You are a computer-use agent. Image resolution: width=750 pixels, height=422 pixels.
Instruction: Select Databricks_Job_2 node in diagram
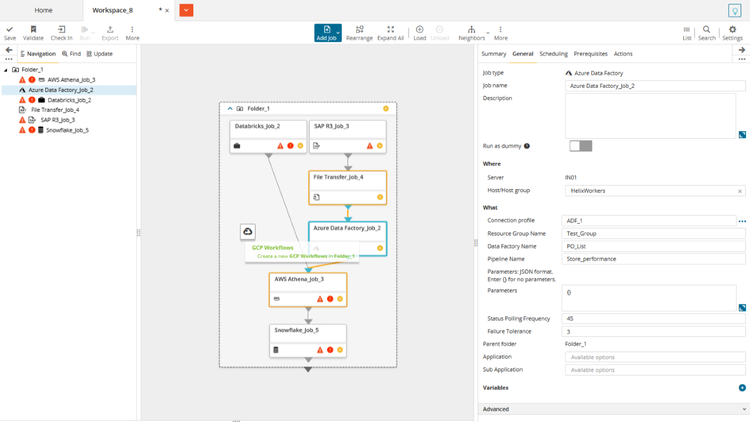pos(268,136)
